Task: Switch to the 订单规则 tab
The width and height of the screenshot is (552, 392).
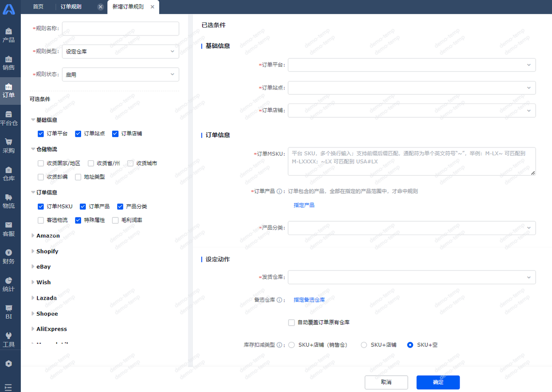Action: [x=71, y=7]
